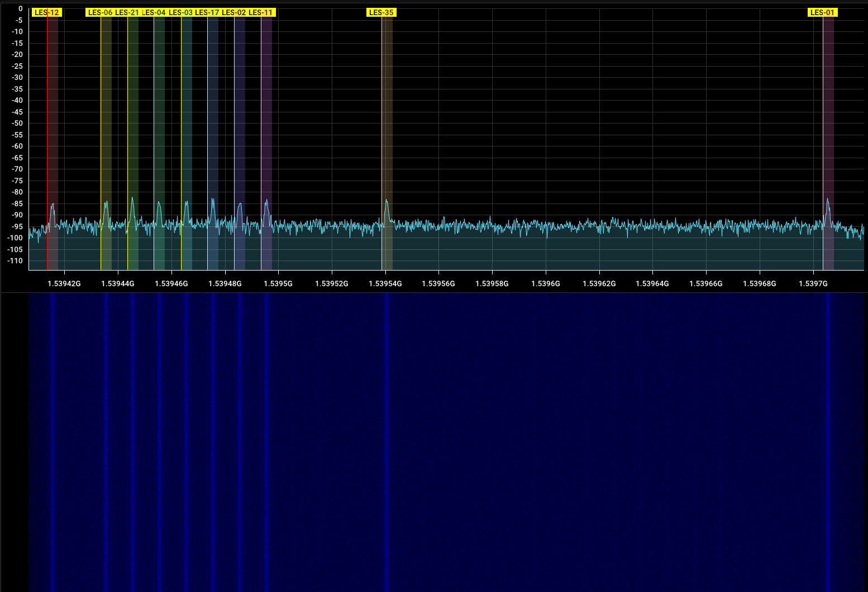
Task: Select the LES-06 channel marker label
Action: pos(100,12)
